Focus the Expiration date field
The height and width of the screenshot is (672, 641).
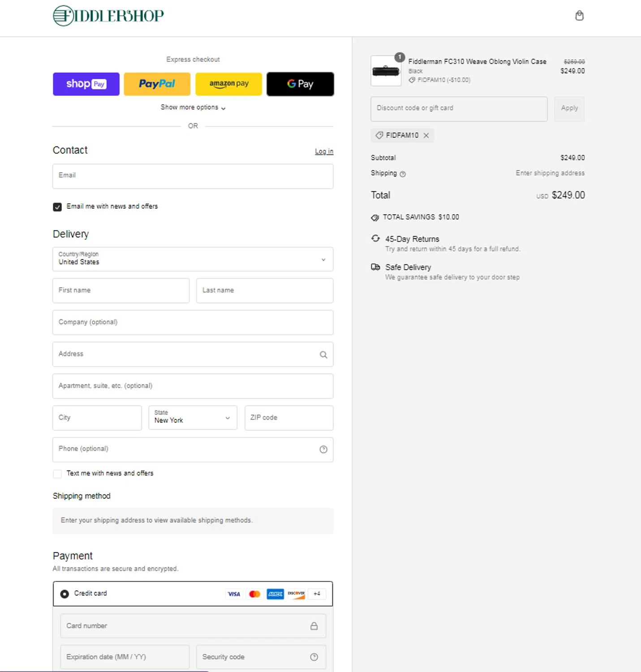point(125,657)
